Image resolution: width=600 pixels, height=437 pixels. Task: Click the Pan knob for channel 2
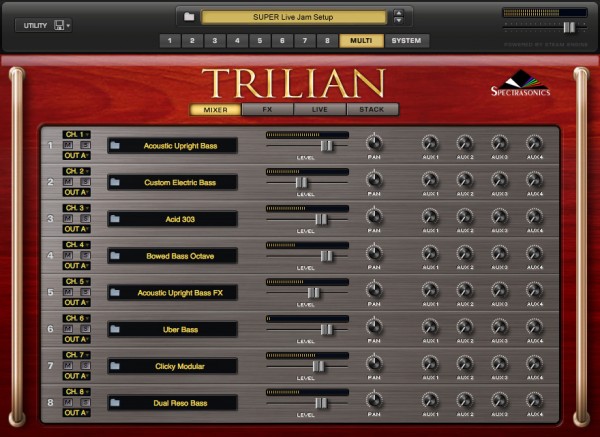pyautogui.click(x=374, y=180)
